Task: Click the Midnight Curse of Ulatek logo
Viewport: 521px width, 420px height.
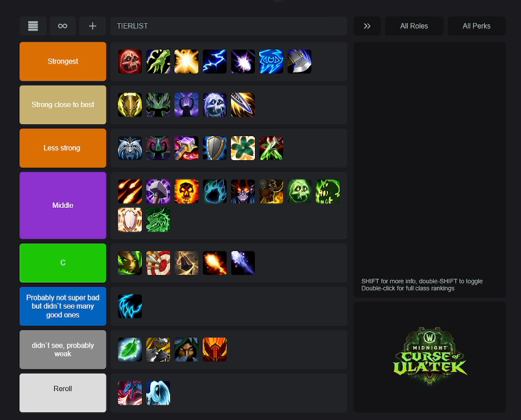Action: click(430, 356)
